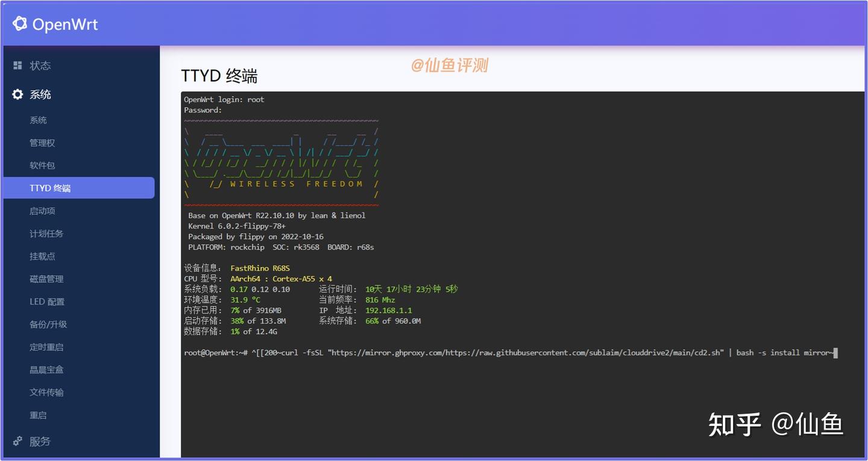Click the gear icon next to 系统

click(x=17, y=94)
